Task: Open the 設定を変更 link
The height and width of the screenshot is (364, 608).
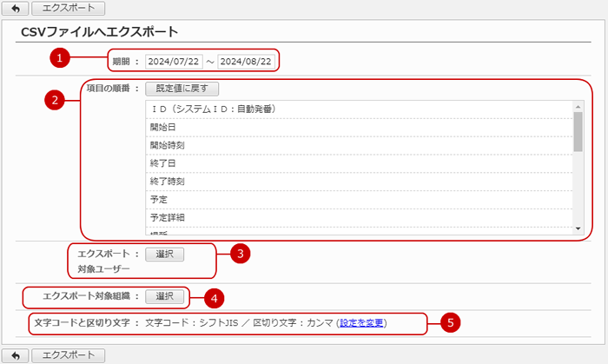Action: tap(362, 323)
